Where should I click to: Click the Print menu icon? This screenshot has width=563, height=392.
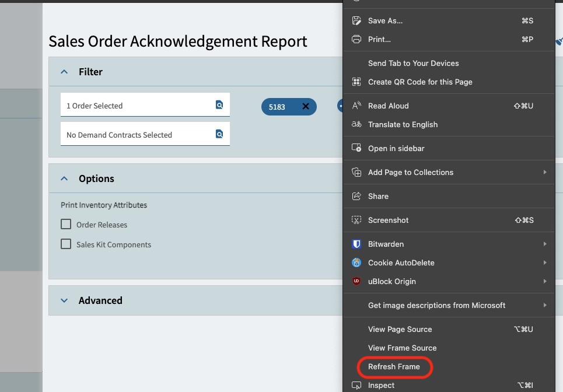click(x=356, y=39)
